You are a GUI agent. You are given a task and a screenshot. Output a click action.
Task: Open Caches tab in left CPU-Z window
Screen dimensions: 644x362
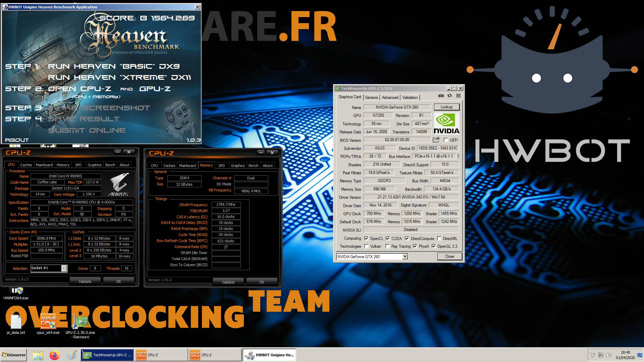coord(26,165)
